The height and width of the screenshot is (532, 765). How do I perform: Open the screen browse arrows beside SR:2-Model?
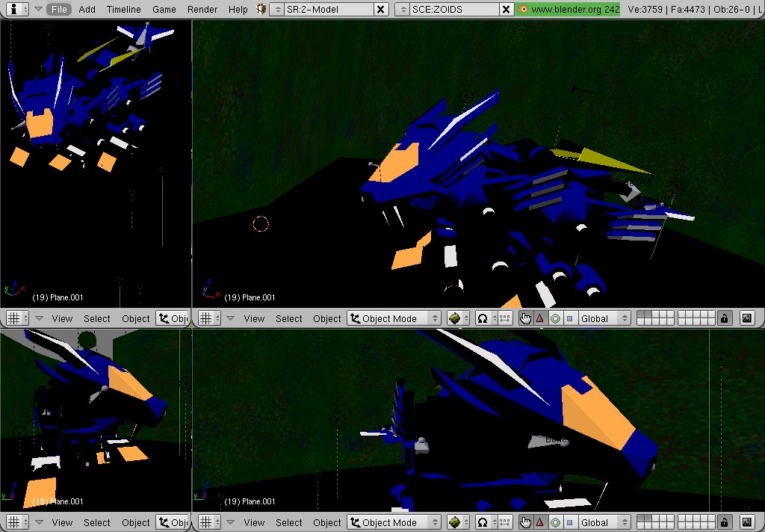[277, 9]
